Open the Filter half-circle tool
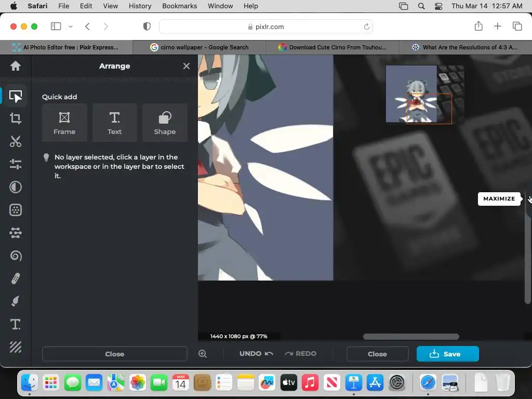The width and height of the screenshot is (532, 399). tap(15, 187)
